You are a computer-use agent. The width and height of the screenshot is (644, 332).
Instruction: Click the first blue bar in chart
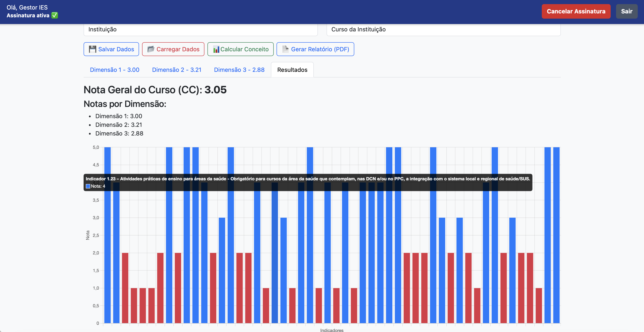point(107,250)
